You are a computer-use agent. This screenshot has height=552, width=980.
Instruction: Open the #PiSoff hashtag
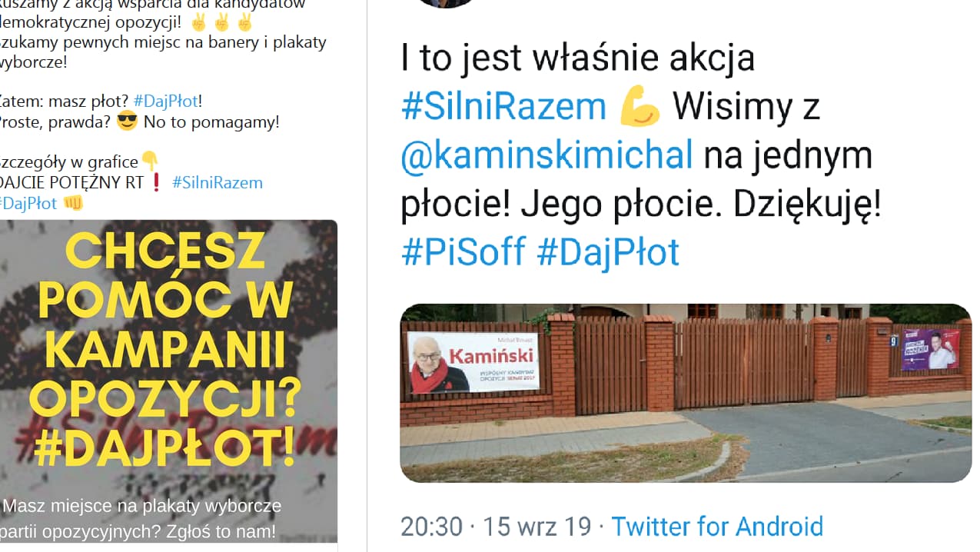(463, 252)
